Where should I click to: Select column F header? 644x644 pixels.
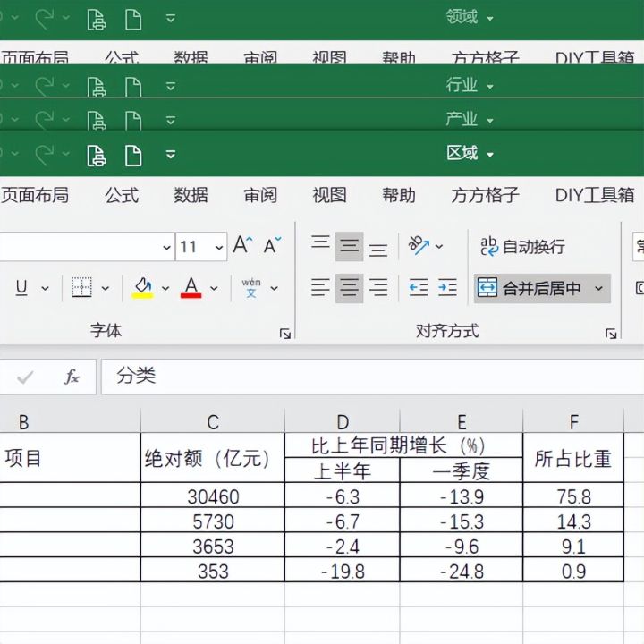573,421
